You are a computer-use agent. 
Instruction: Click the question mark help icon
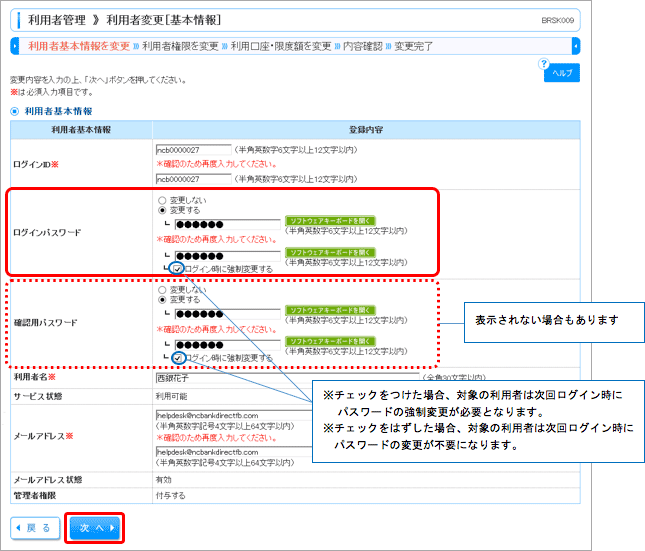(x=544, y=63)
